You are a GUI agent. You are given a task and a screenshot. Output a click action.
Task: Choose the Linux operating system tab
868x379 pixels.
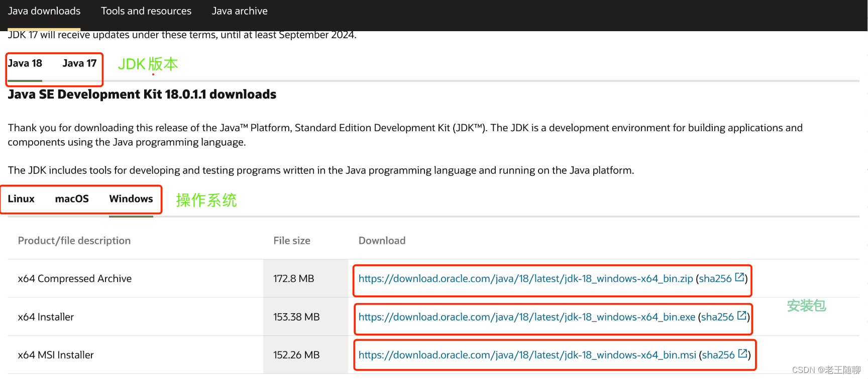click(x=21, y=199)
